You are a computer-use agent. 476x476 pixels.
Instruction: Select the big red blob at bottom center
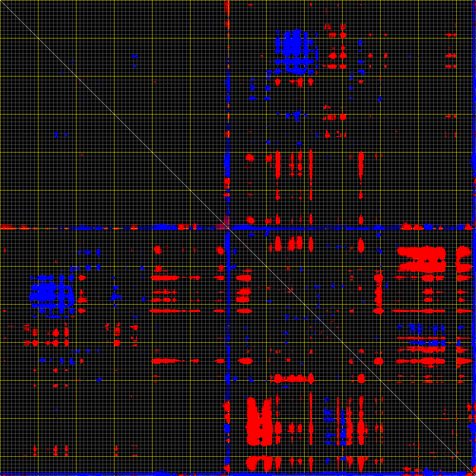(x=259, y=422)
